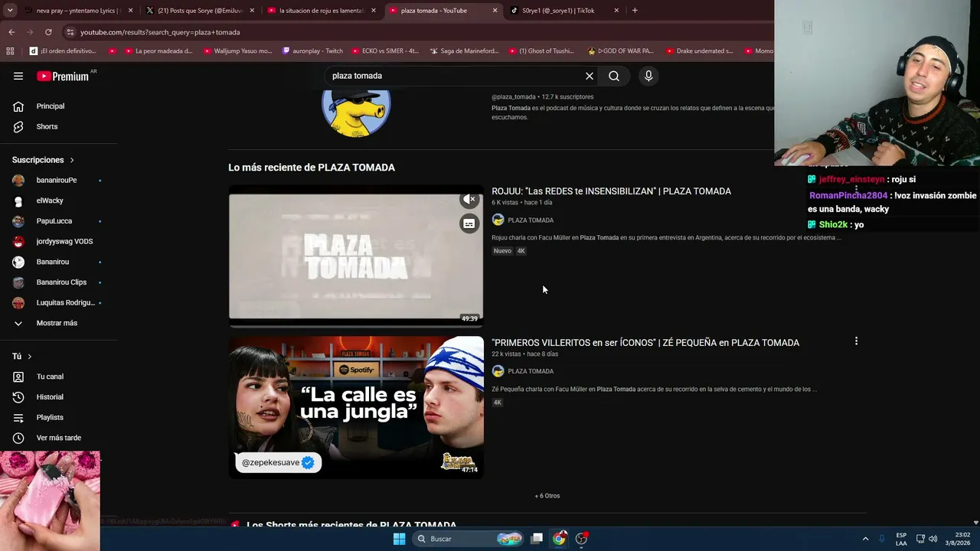
Task: Reload the page
Action: pyautogui.click(x=48, y=32)
